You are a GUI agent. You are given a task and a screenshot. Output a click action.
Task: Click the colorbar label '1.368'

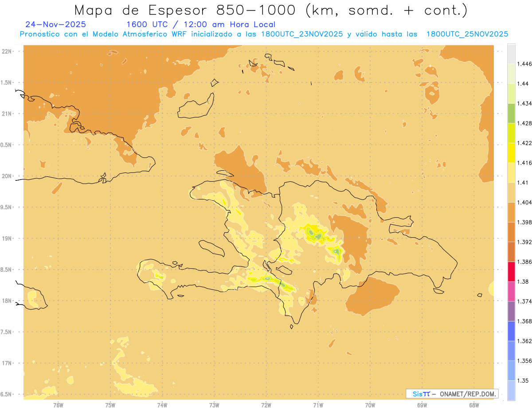click(524, 321)
